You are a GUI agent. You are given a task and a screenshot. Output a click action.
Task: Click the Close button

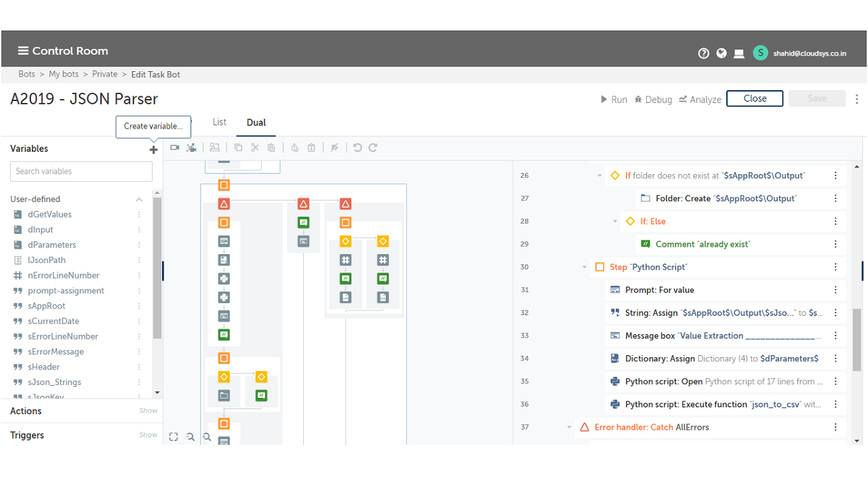pos(755,99)
